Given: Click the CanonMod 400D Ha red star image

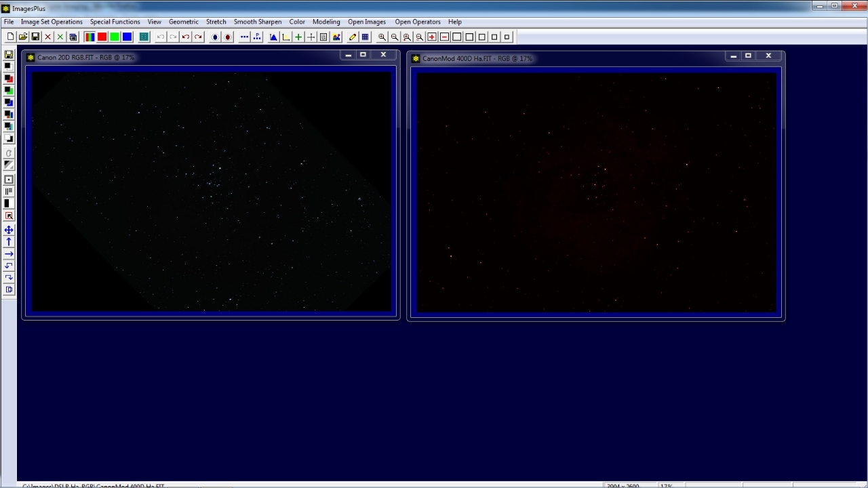Looking at the screenshot, I should pyautogui.click(x=596, y=192).
